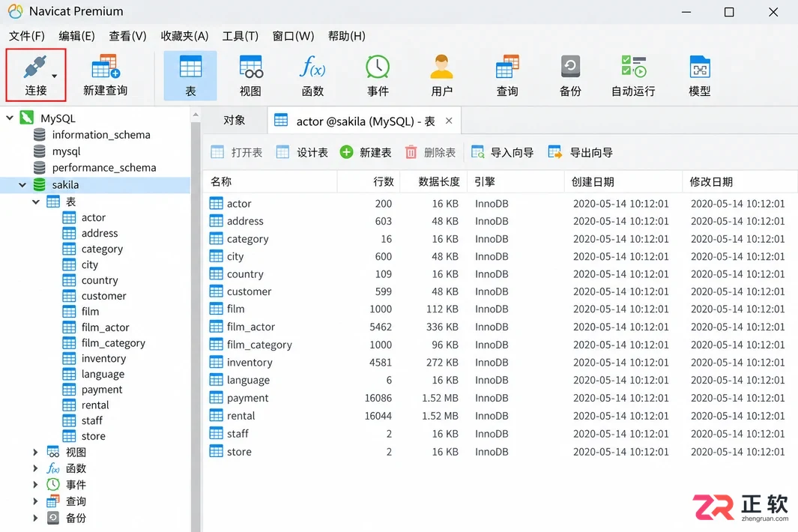Open the 事件 events toolbar icon
798x532 pixels.
pyautogui.click(x=378, y=76)
